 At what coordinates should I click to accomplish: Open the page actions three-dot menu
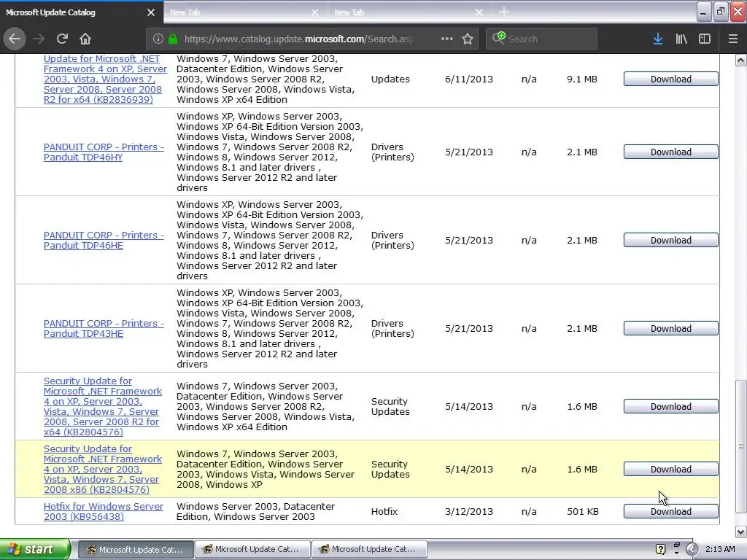click(x=447, y=39)
